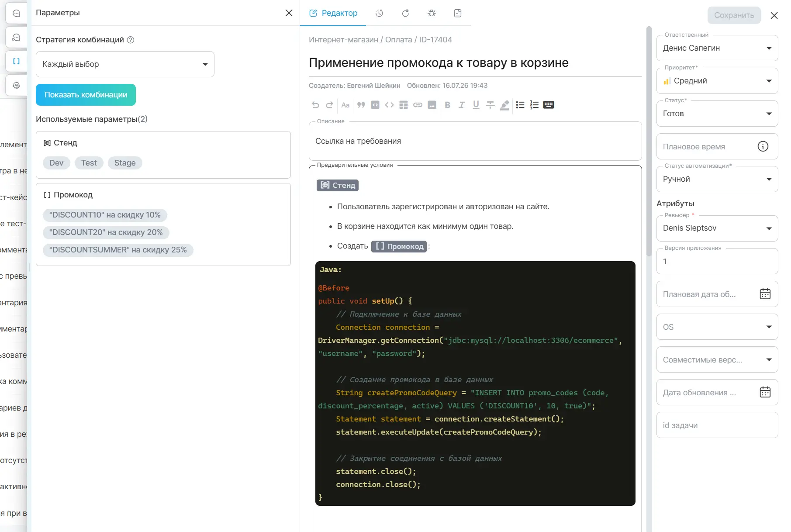
Task: Select the DISCOUNTSUMMER promo code value
Action: coord(118,250)
